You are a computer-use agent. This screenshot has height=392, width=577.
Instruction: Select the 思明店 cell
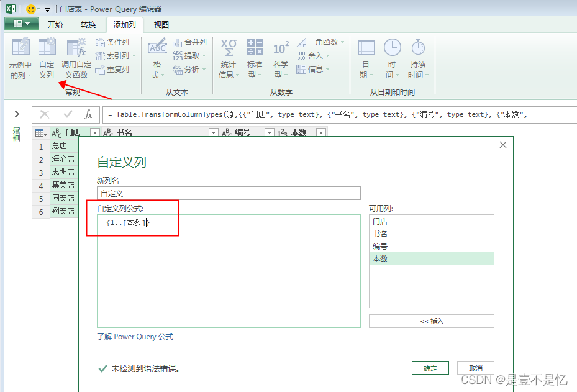[x=64, y=172]
